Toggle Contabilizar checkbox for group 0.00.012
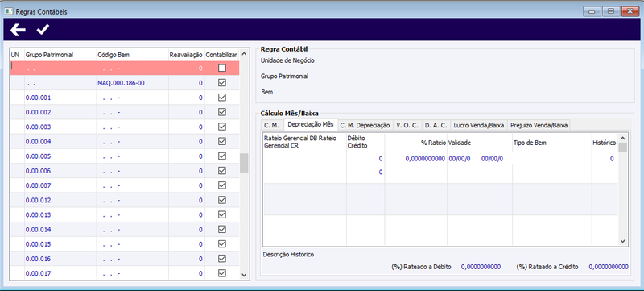644x291 pixels. click(222, 200)
